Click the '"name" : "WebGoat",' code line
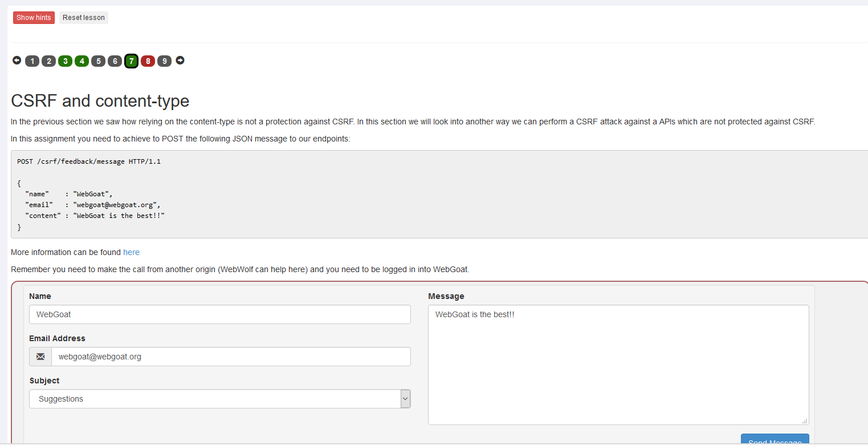Screen dimensions: 868x445 click(69, 194)
